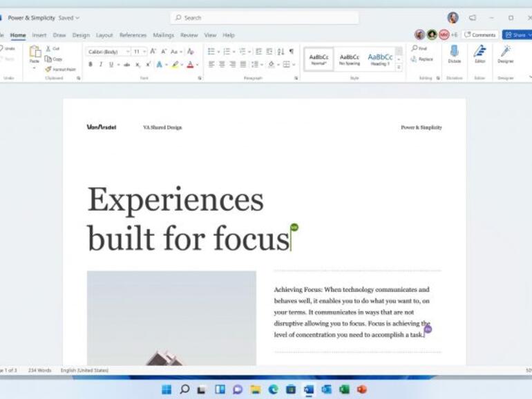Increase paragraph indent
Viewport: 532px width, 399px height.
point(269,52)
